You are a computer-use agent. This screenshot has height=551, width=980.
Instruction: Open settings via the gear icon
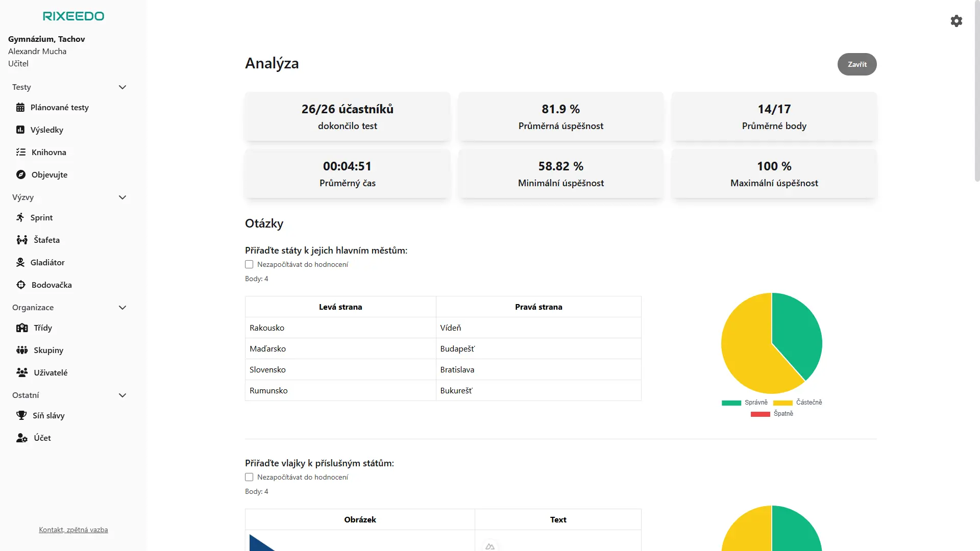[956, 21]
